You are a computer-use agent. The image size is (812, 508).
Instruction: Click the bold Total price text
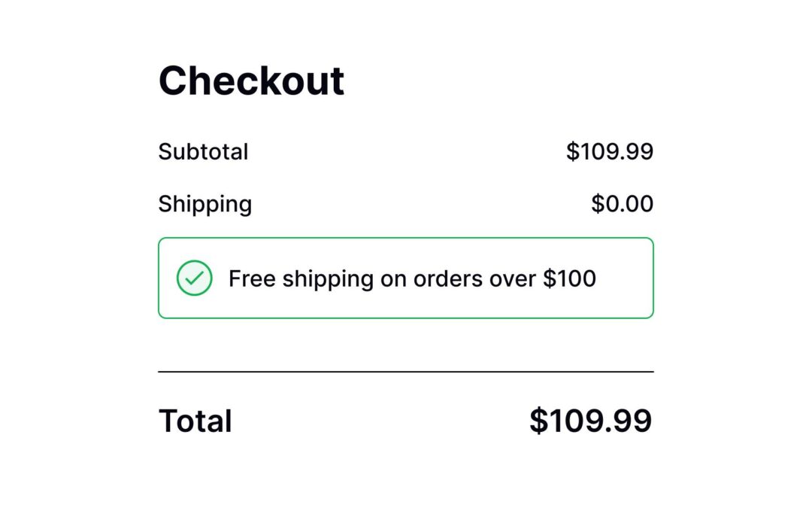(591, 420)
